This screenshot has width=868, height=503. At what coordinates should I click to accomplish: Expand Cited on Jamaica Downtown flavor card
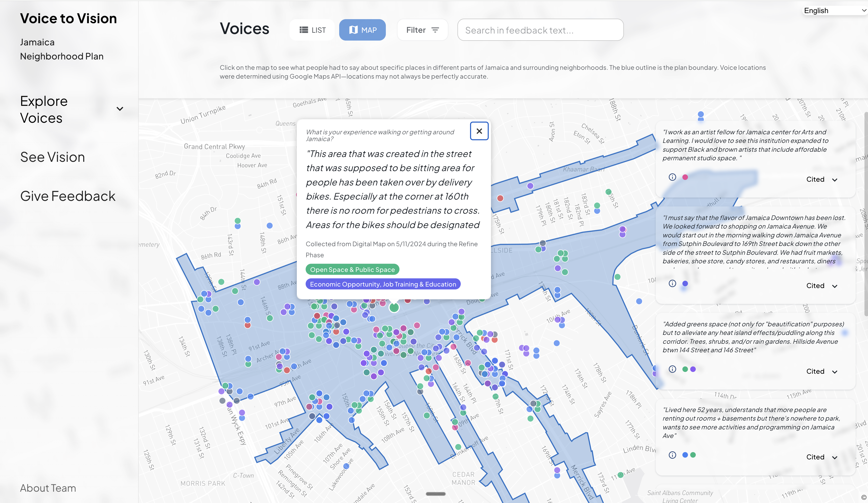pos(822,286)
